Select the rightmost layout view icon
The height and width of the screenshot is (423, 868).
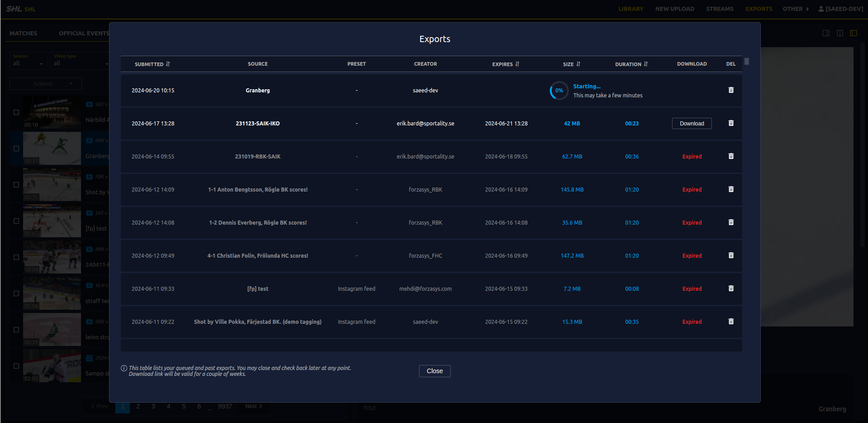pos(854,33)
